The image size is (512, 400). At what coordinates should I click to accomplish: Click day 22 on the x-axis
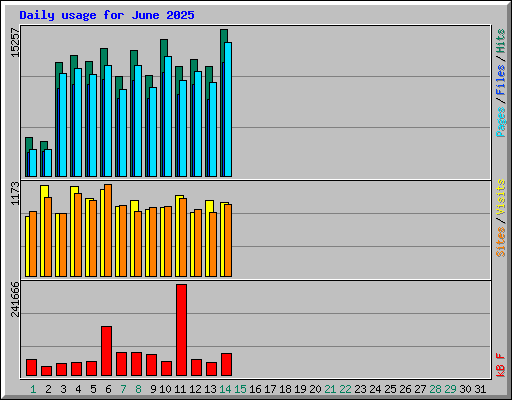pyautogui.click(x=345, y=389)
